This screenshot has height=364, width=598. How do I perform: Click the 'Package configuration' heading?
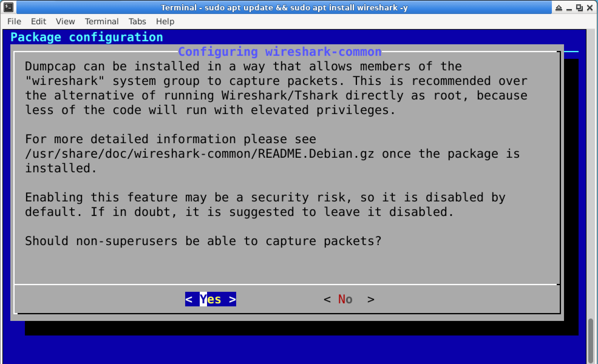[87, 37]
